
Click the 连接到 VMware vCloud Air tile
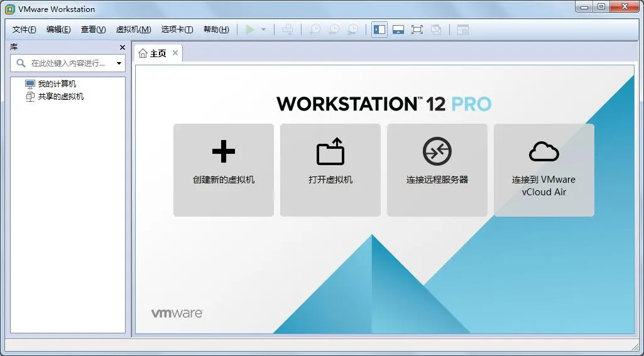(x=543, y=170)
